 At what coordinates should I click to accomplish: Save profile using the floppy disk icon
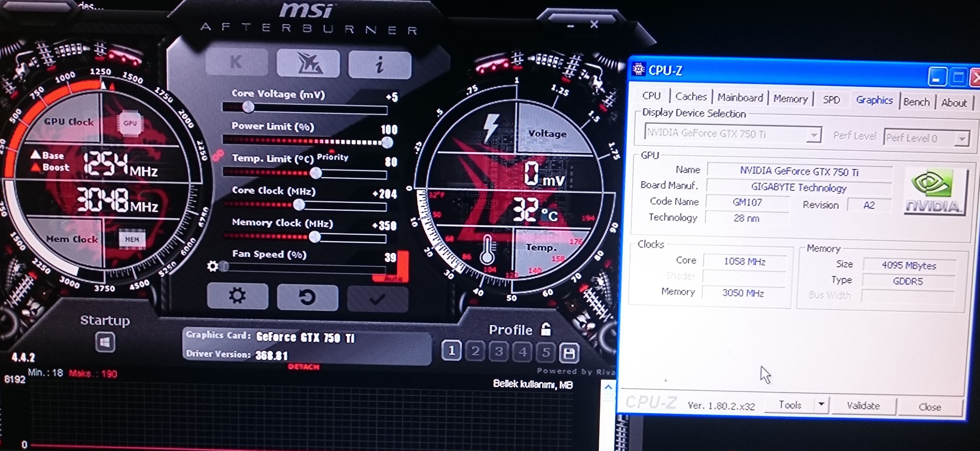coord(569,353)
